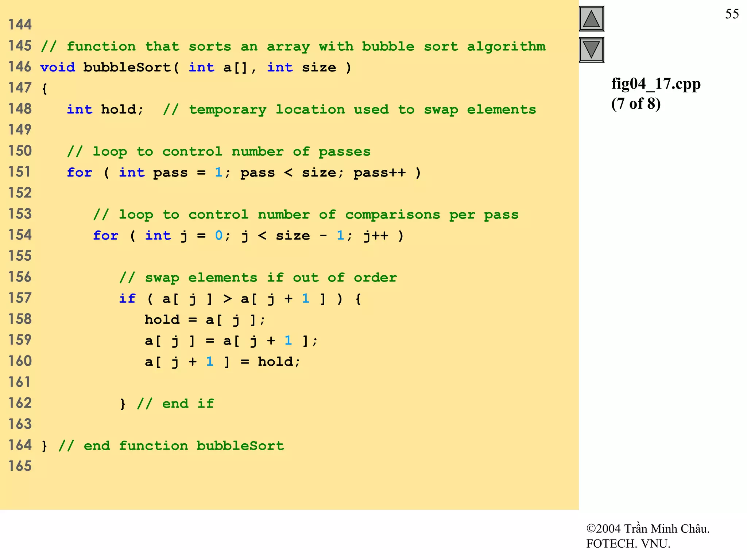The image size is (747, 560).
Task: Click the '} // end if' line
Action: pyautogui.click(x=167, y=404)
